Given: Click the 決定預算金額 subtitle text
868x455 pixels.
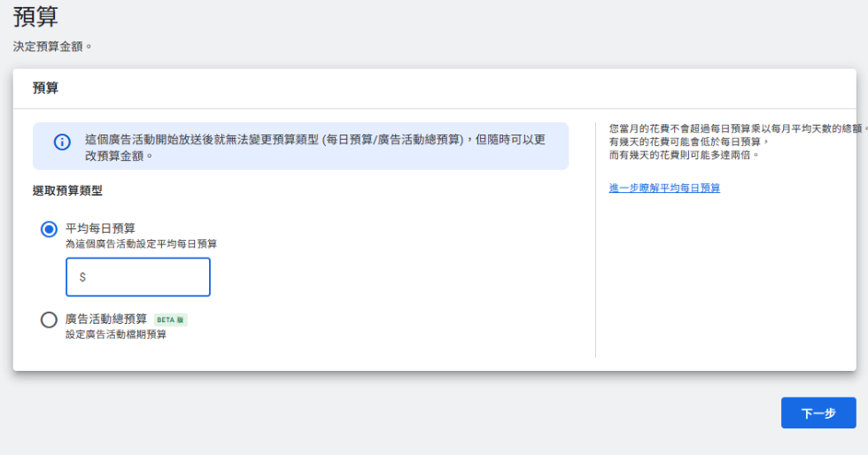Looking at the screenshot, I should click(x=53, y=46).
